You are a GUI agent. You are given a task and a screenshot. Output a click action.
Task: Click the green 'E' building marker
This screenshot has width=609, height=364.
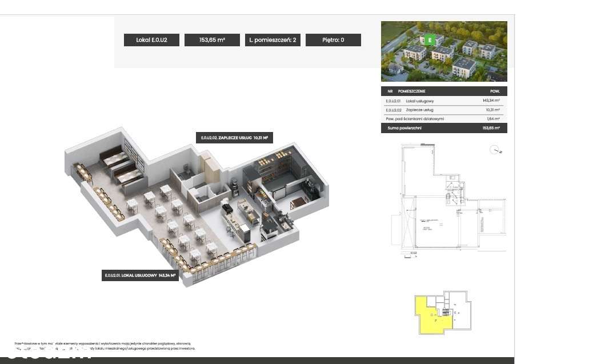[x=430, y=40]
